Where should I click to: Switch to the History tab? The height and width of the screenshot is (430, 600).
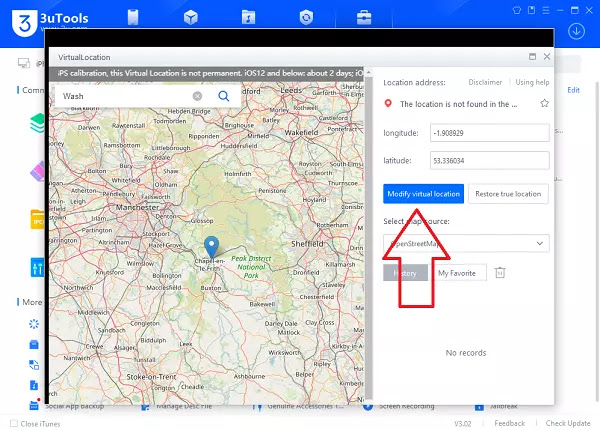pos(405,273)
